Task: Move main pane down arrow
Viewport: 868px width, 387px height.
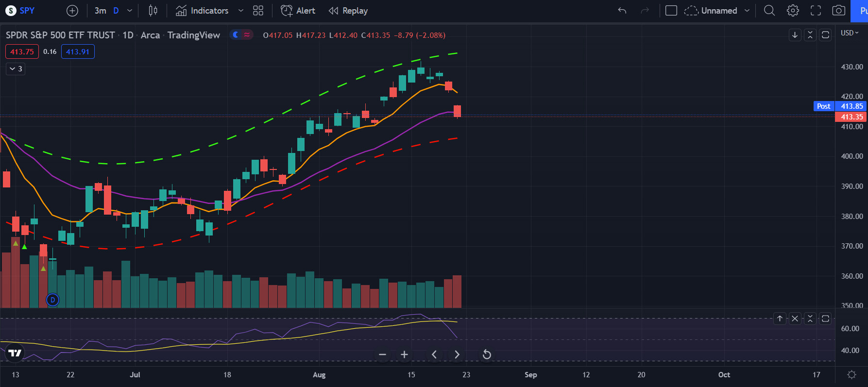Action: pos(795,35)
